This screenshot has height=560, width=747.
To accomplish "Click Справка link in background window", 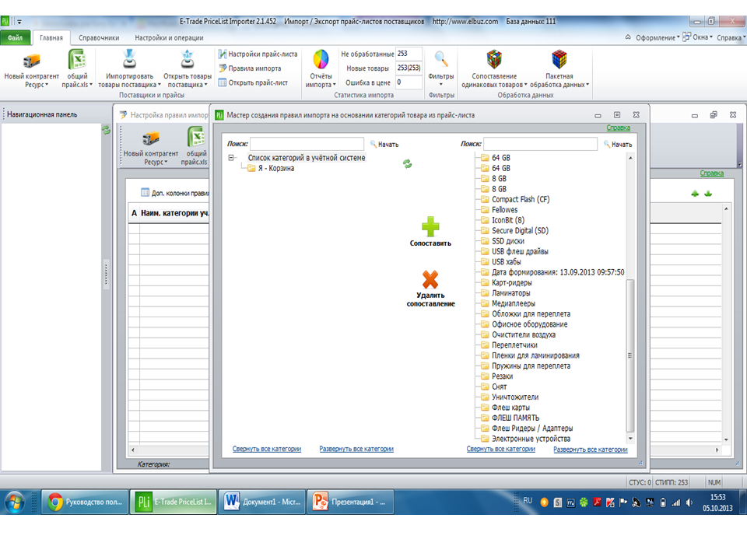I will (712, 173).
